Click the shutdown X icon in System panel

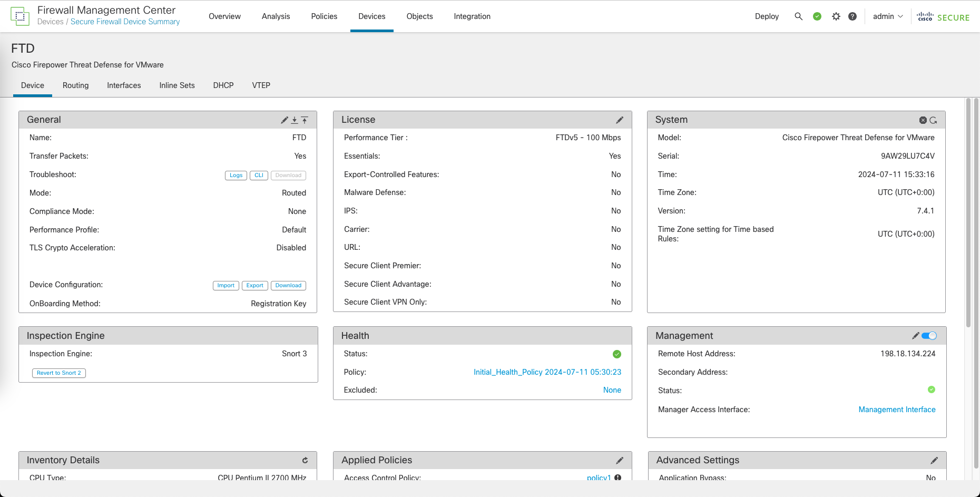923,120
